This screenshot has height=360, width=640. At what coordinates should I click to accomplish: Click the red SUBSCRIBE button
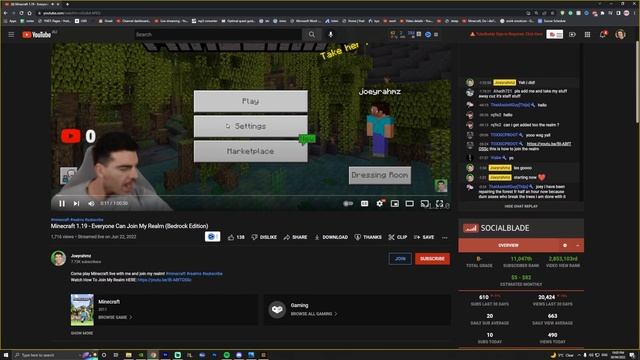pos(432,259)
